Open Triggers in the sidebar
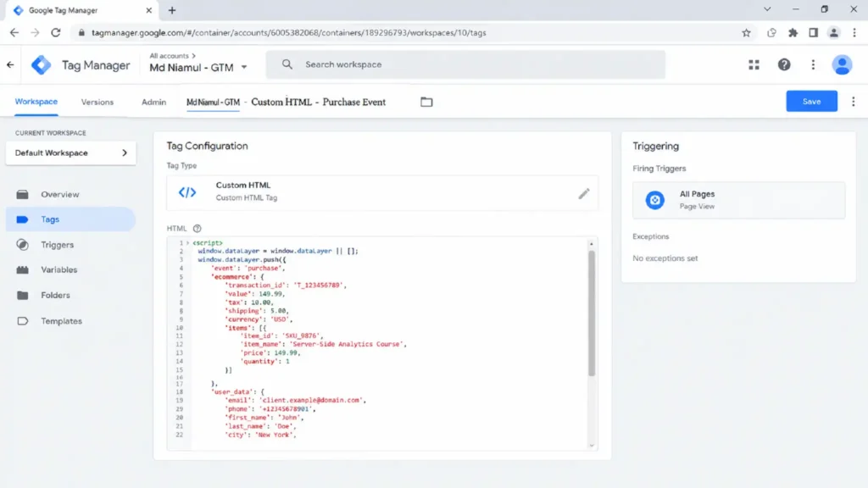 pos(57,245)
